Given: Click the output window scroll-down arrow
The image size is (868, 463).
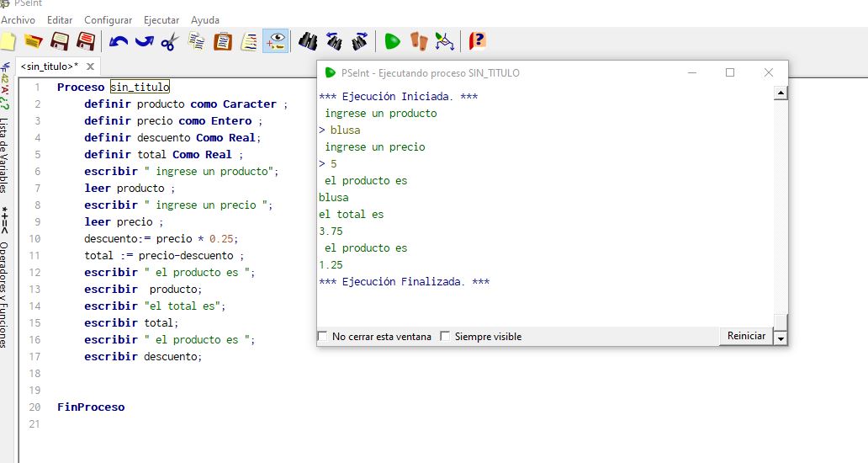Looking at the screenshot, I should [780, 338].
